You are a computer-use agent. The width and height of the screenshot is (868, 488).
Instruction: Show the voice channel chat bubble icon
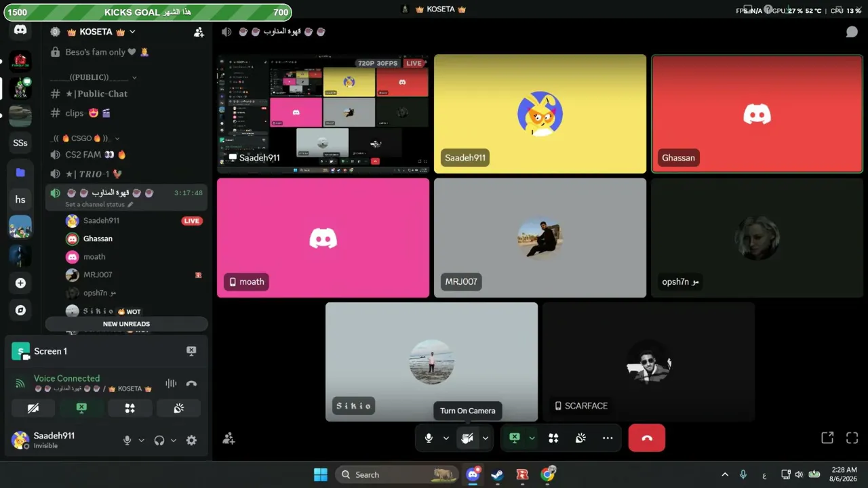click(x=852, y=32)
